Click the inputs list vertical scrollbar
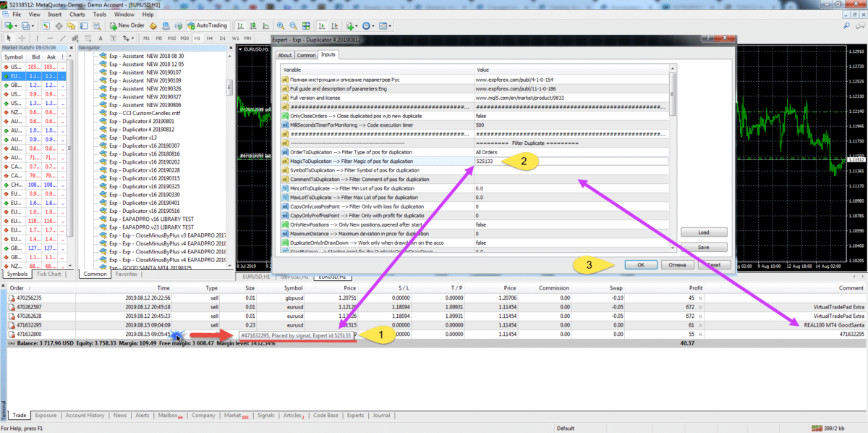 point(673,159)
